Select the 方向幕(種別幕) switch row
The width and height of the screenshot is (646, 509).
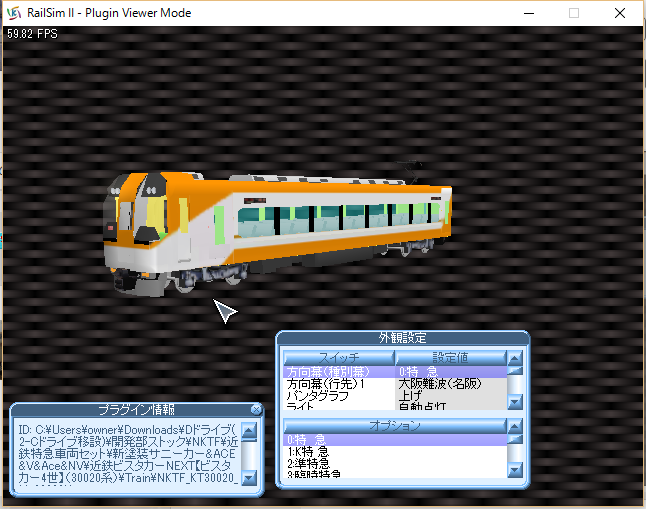click(x=339, y=372)
